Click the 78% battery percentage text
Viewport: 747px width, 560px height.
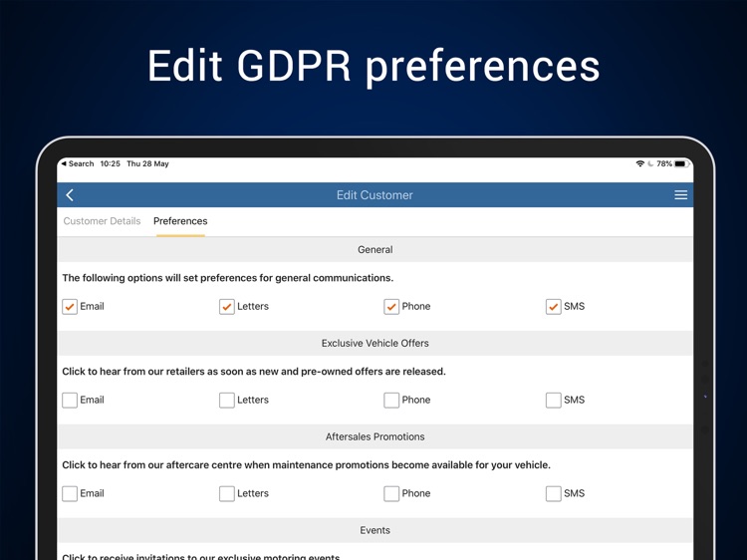tap(664, 163)
